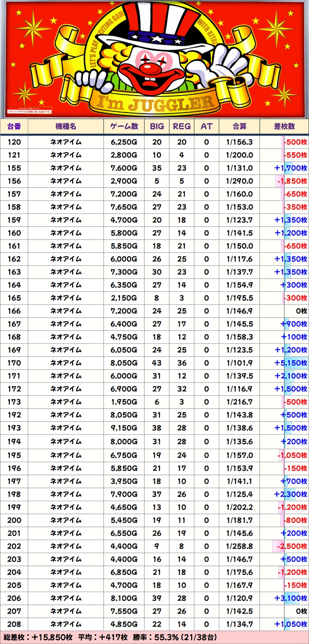Click the 総差枚 +15,850枚 summary total

click(38, 637)
